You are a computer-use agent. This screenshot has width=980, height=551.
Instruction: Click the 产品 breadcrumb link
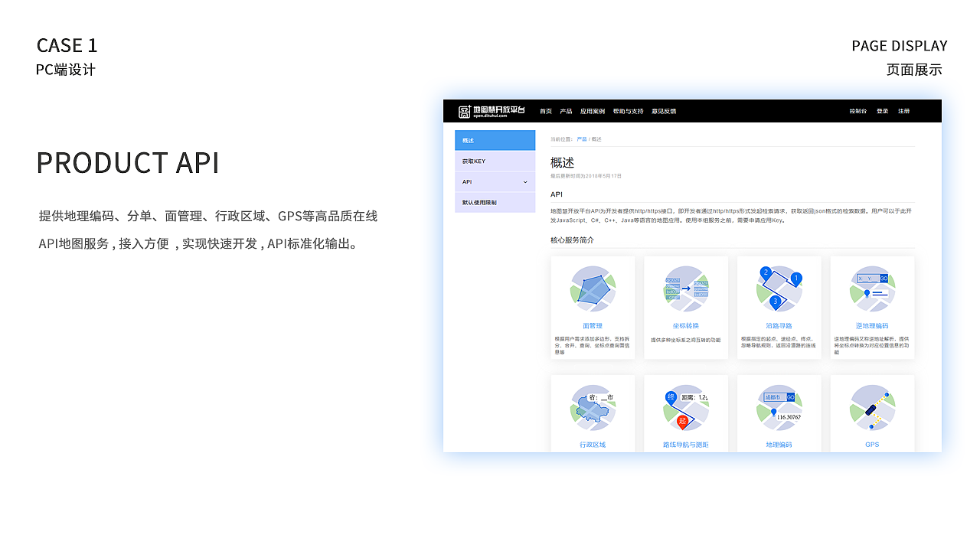pos(581,139)
